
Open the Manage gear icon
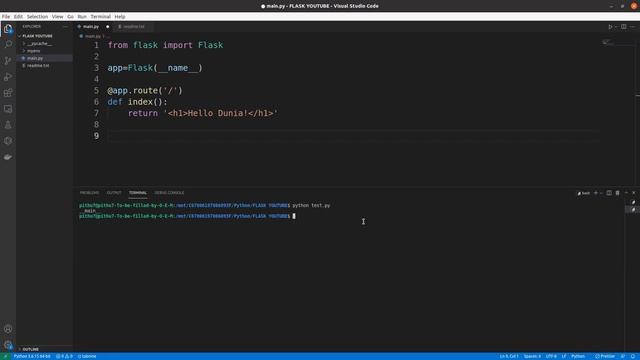[8, 345]
